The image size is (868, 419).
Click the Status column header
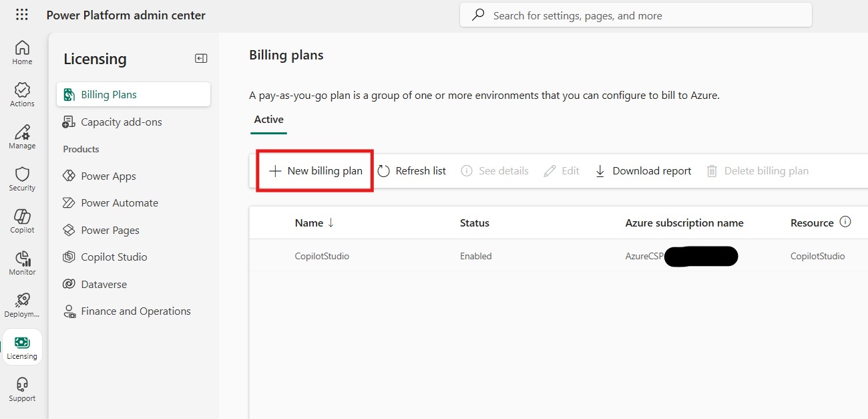(475, 223)
